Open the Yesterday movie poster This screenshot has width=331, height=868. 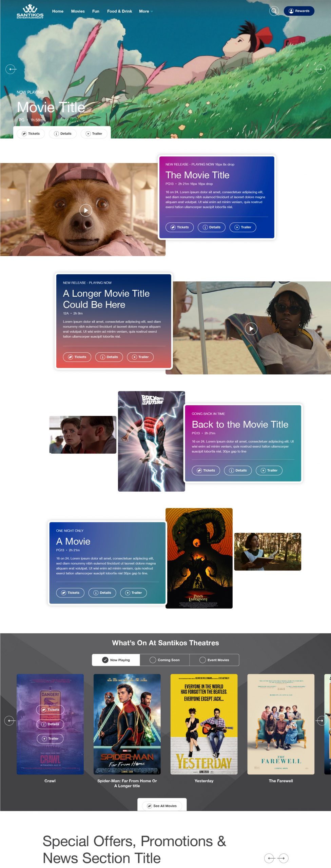pyautogui.click(x=204, y=724)
